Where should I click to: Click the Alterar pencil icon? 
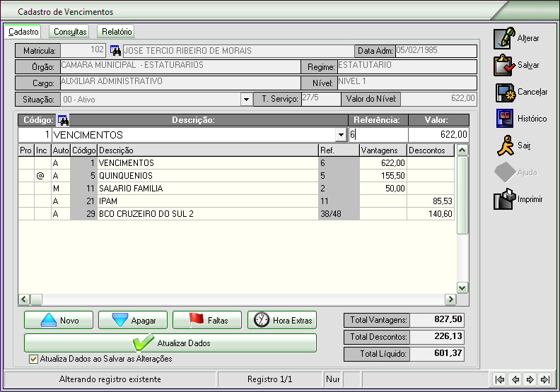505,38
